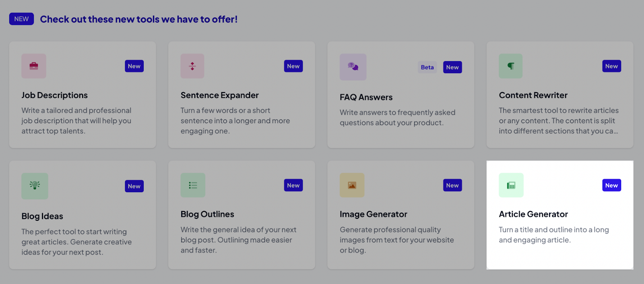Viewport: 644px width, 284px height.
Task: Click the Image Generator picture icon
Action: [352, 185]
